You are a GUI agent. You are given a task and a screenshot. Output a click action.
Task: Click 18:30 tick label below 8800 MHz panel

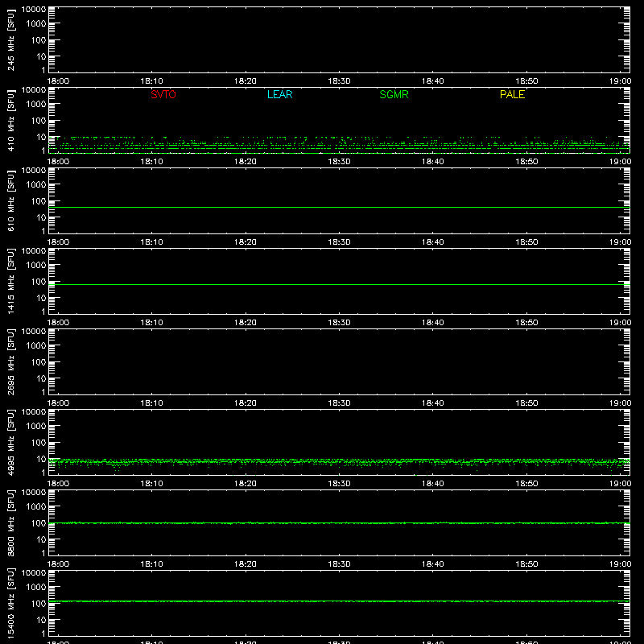339,564
